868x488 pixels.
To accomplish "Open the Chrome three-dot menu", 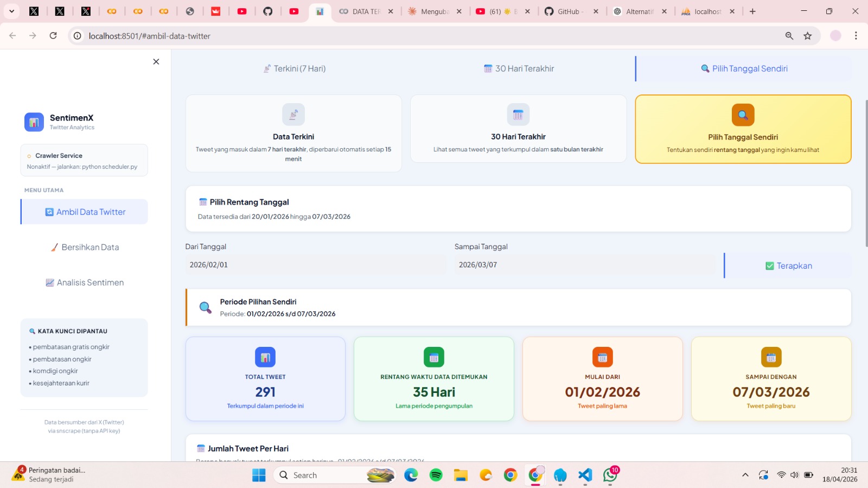I will 856,36.
